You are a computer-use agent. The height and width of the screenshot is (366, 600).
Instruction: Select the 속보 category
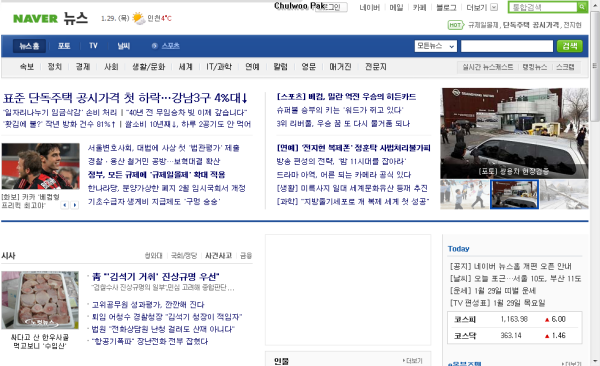27,67
